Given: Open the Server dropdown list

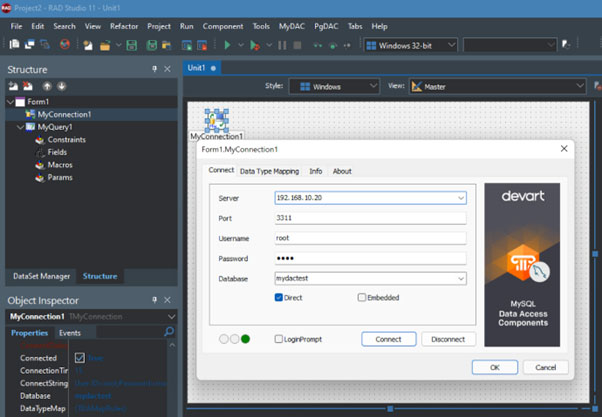Looking at the screenshot, I should pos(461,198).
